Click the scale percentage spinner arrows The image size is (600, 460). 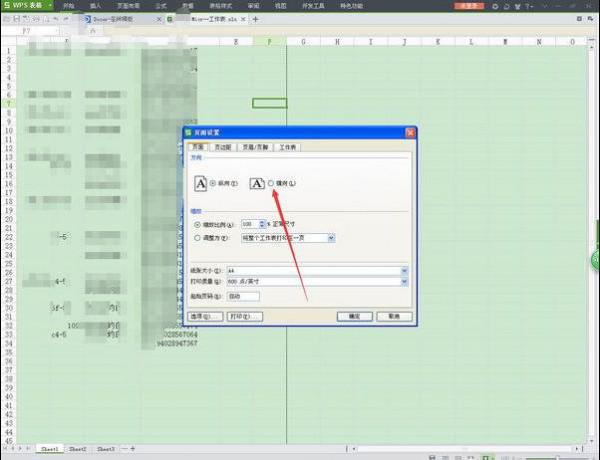click(x=262, y=224)
